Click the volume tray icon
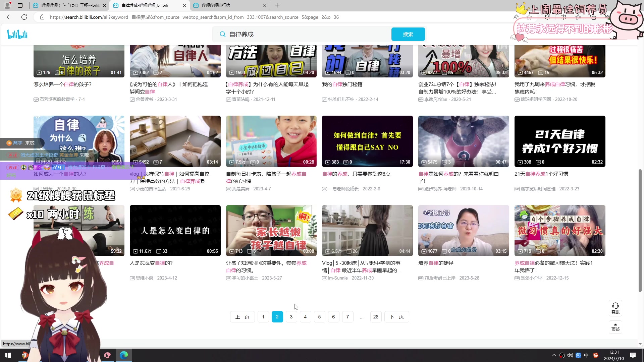This screenshot has width=644, height=362. (570, 355)
